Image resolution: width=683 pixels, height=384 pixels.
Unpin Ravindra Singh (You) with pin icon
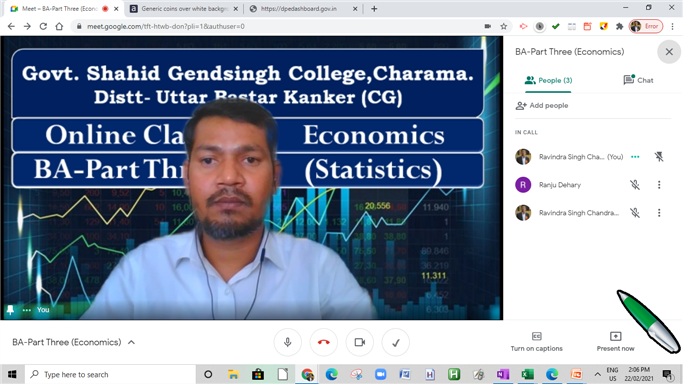click(659, 157)
